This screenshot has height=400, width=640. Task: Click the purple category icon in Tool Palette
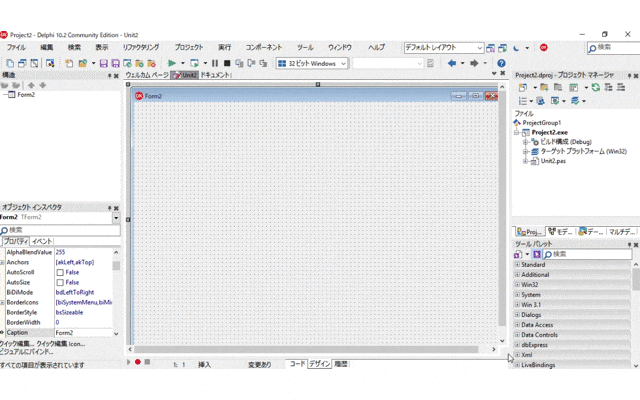[537, 254]
